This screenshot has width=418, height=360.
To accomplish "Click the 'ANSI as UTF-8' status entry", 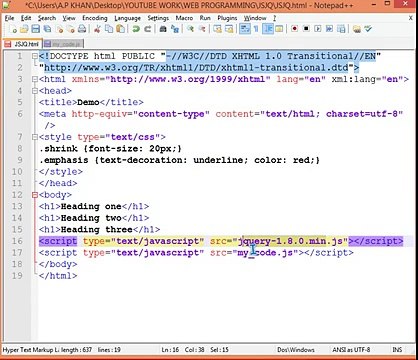I will point(351,350).
